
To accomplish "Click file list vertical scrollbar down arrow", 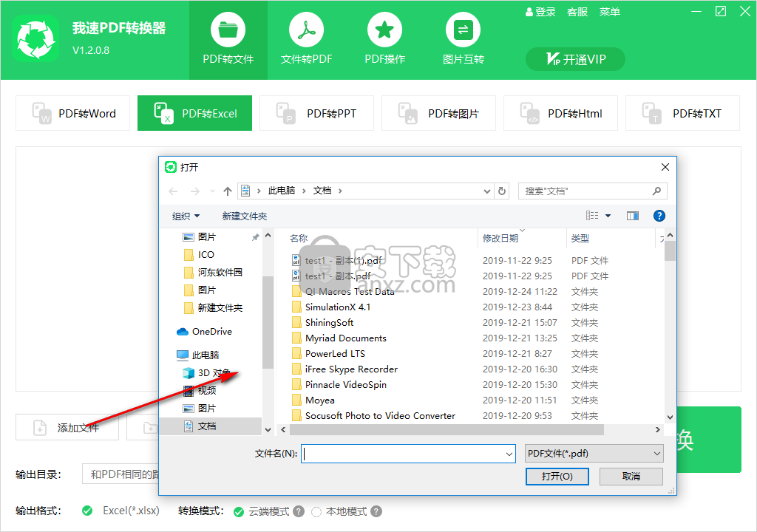I will [670, 417].
